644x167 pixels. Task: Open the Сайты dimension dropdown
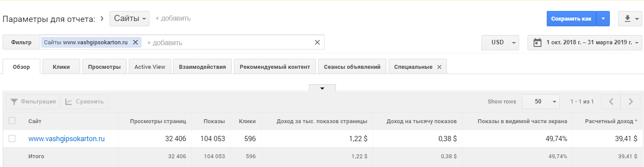click(x=129, y=18)
